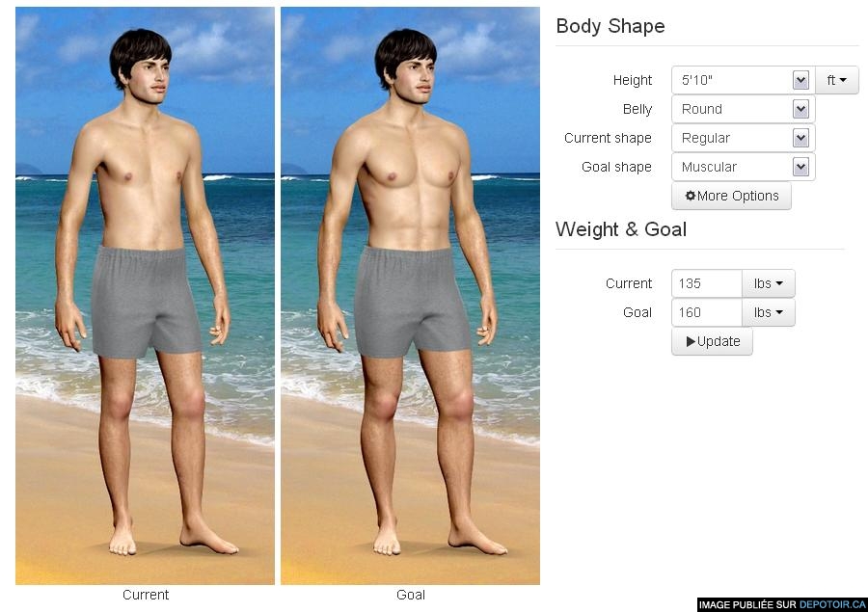
Task: Change height unit with ft dropdown
Action: tap(836, 80)
